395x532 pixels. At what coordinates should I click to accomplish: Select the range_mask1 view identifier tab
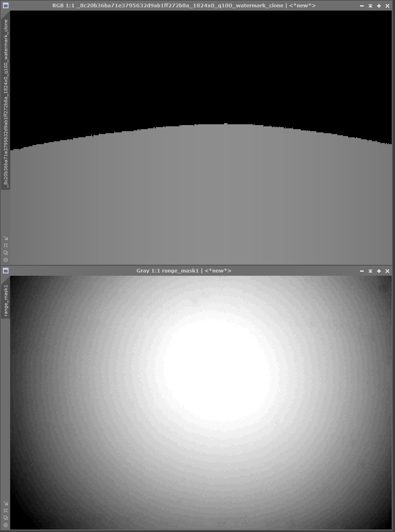[x=6, y=301]
